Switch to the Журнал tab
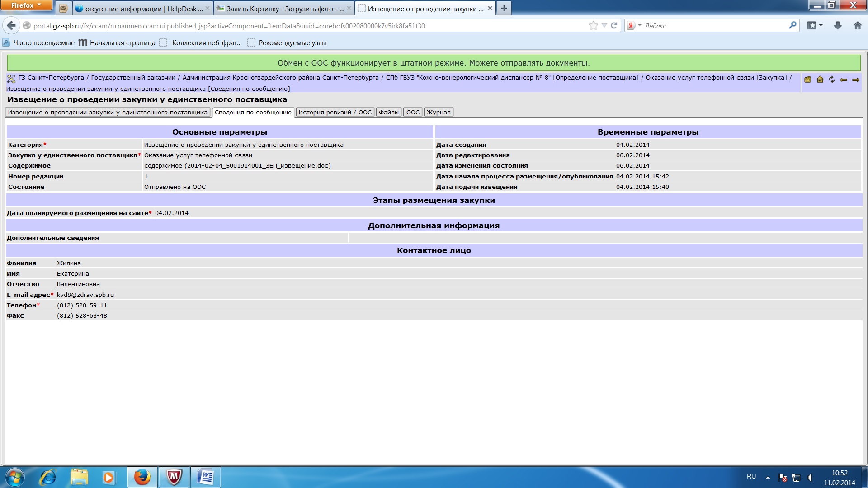The height and width of the screenshot is (488, 868). 439,112
